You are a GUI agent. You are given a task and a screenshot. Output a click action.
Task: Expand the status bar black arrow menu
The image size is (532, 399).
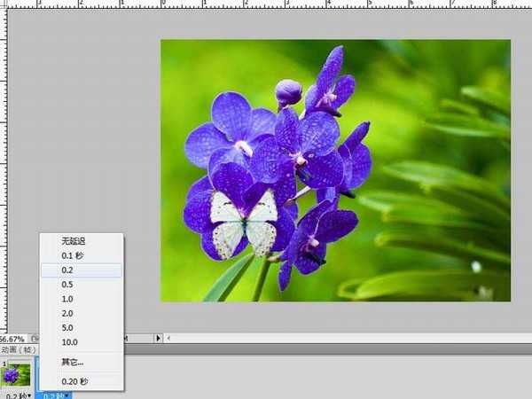(x=159, y=338)
